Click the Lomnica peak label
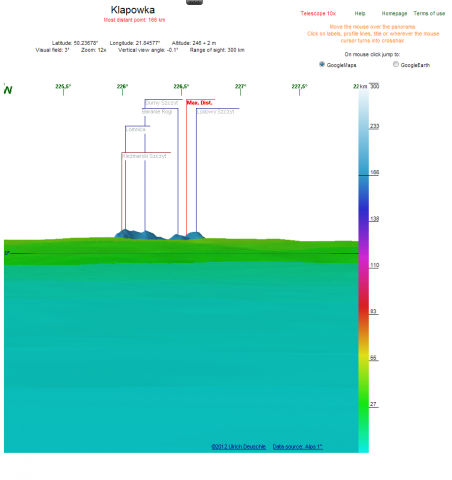This screenshot has height=480, width=452. (x=136, y=129)
